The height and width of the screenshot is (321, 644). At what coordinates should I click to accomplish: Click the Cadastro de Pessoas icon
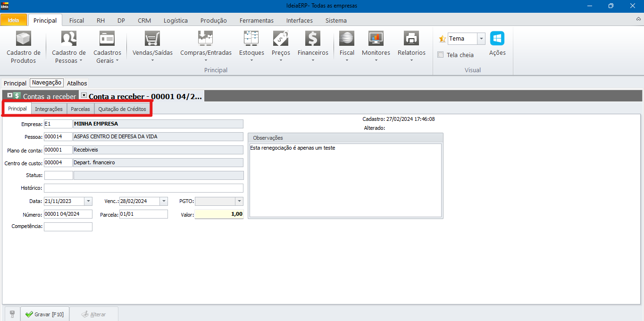click(69, 39)
